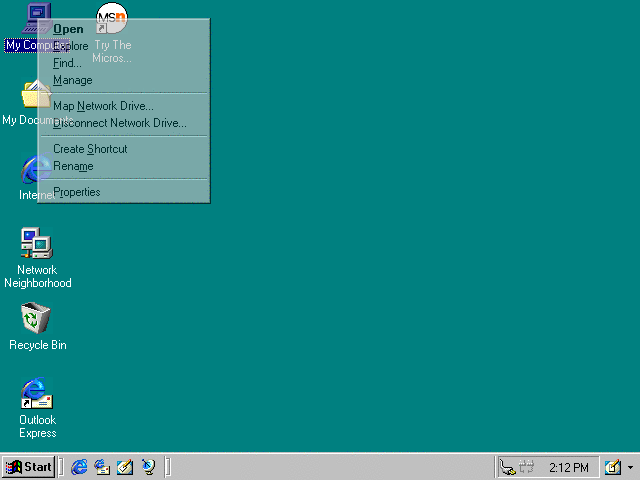
Task: Open Properties from the context menu
Action: (124, 192)
